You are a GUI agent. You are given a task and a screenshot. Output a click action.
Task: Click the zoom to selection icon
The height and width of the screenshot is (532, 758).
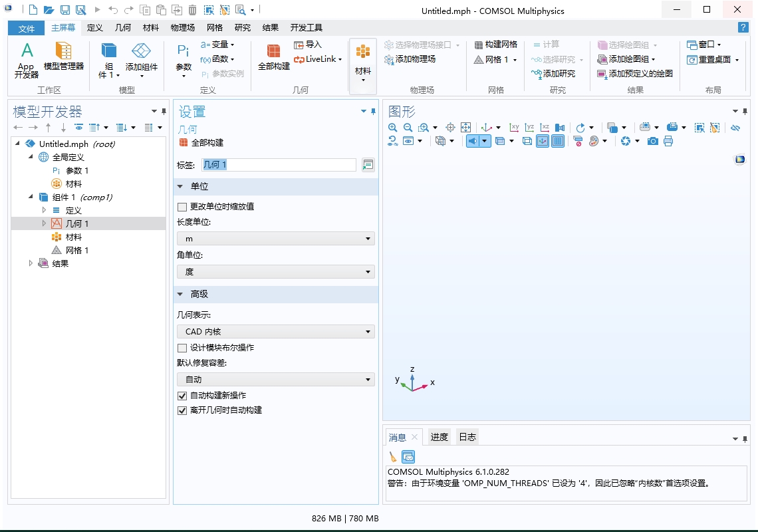point(450,128)
